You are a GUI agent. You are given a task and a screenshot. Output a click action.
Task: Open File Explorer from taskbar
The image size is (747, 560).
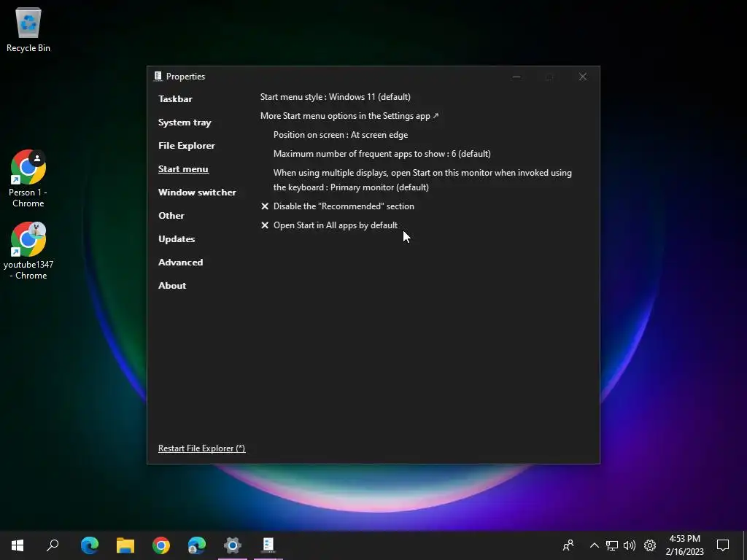click(x=125, y=545)
